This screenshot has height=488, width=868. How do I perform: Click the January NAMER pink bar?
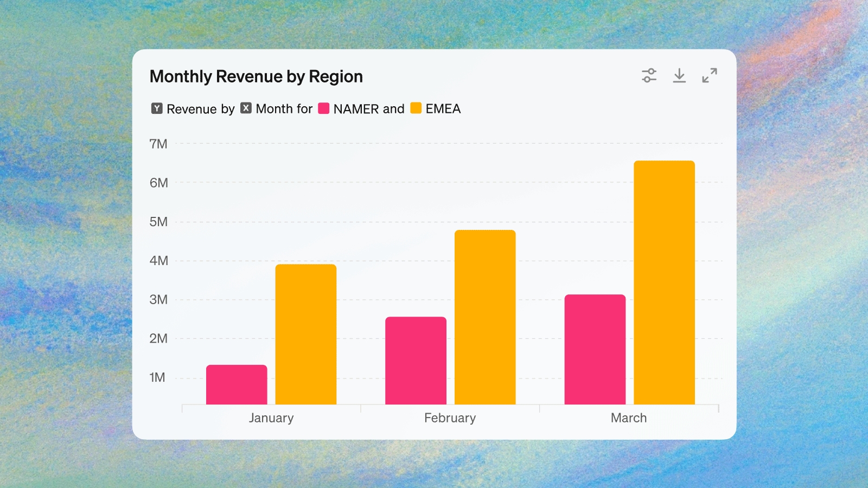pos(237,384)
